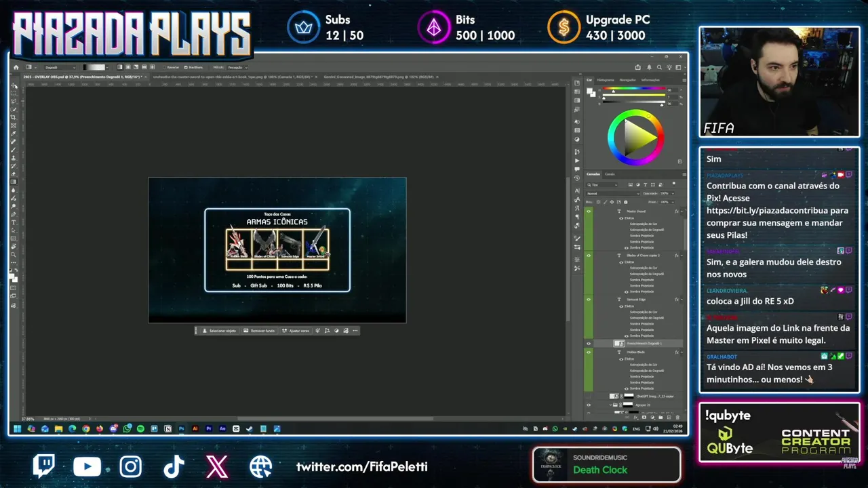Open Spotify from the Windows taskbar
The height and width of the screenshot is (488, 868).
140,428
